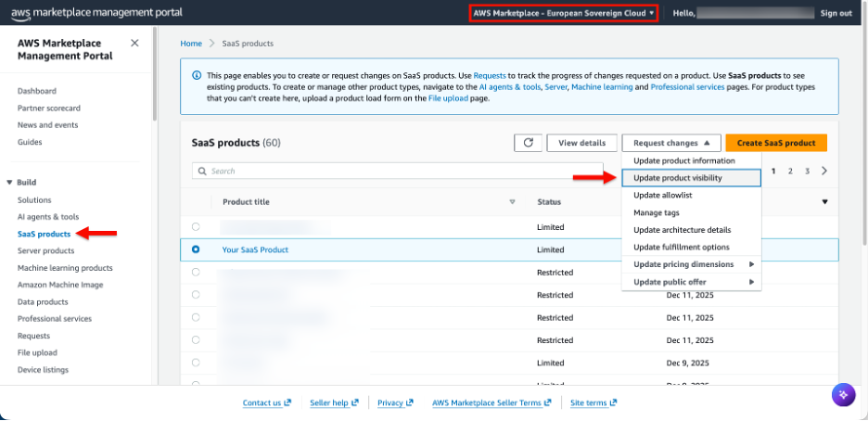The width and height of the screenshot is (868, 421).
Task: Open AWS Marketplace Seller Terms footer link
Action: coord(492,402)
